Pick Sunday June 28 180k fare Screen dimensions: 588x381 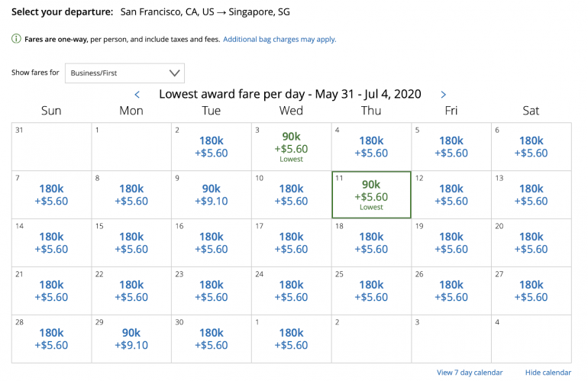[x=51, y=339]
